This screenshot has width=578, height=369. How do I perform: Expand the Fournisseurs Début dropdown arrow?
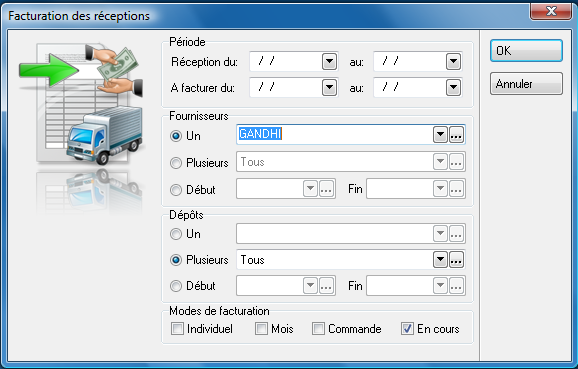[310, 188]
